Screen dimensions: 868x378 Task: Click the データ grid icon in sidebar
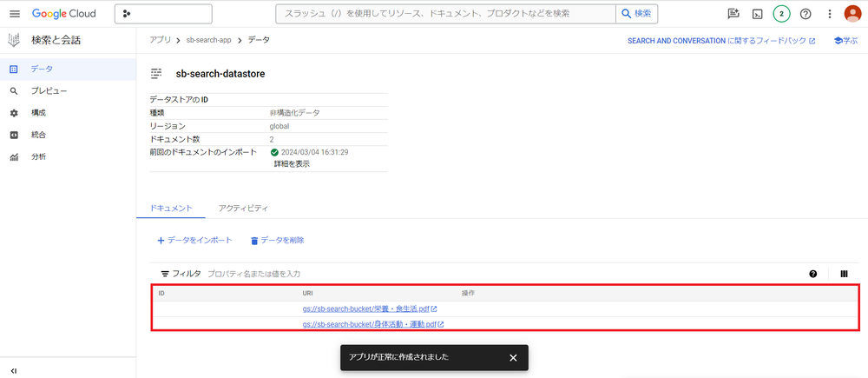(x=15, y=70)
